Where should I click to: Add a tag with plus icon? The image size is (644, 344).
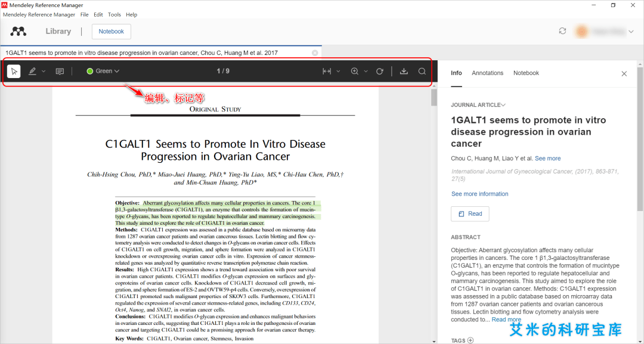470,340
